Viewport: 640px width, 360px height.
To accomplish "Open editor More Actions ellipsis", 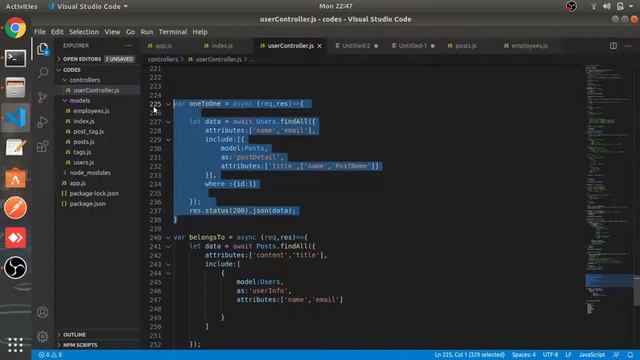I will pyautogui.click(x=628, y=46).
